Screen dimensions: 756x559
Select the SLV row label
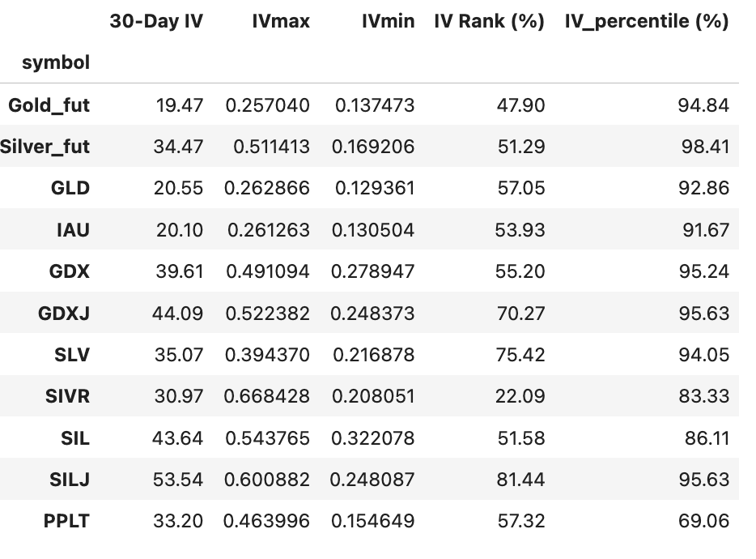click(x=71, y=355)
